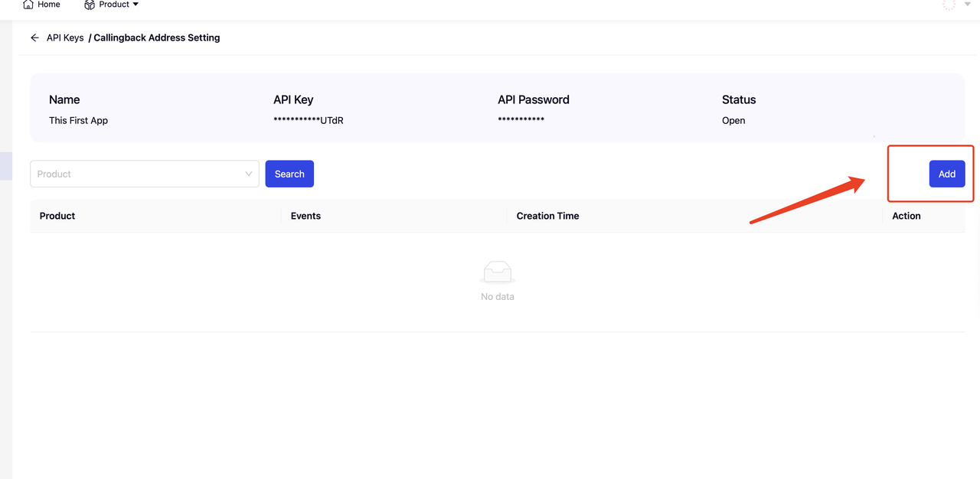Click the Creation Time column header
The height and width of the screenshot is (479, 980).
547,216
